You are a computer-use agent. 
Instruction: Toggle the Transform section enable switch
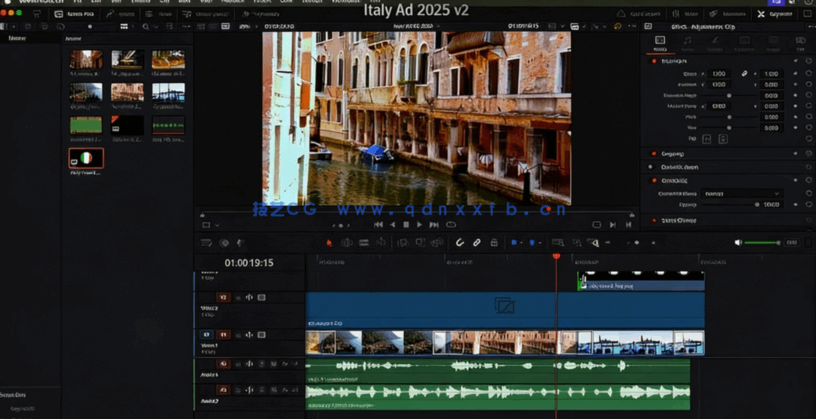(x=654, y=61)
